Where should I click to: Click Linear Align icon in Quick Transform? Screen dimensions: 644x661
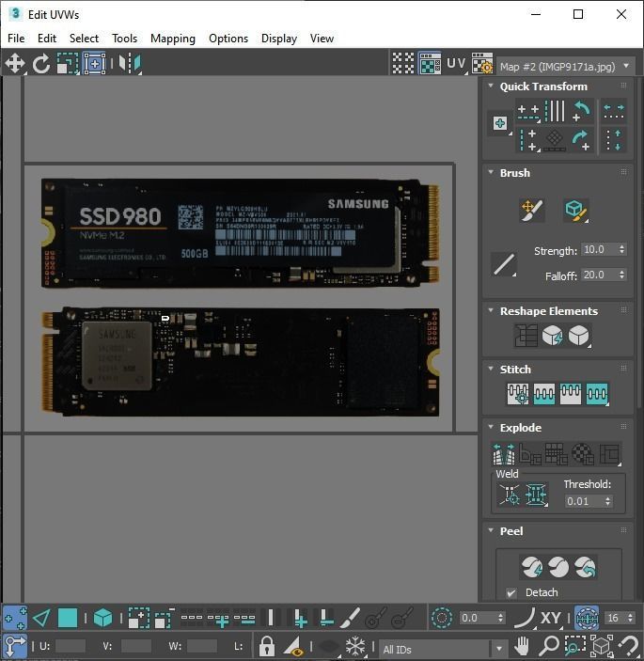(x=555, y=111)
